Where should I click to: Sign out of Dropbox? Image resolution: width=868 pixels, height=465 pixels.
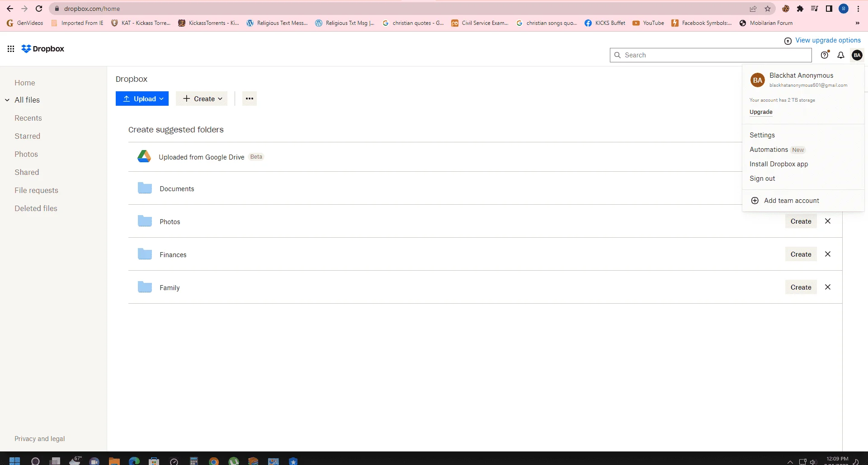[x=762, y=178]
